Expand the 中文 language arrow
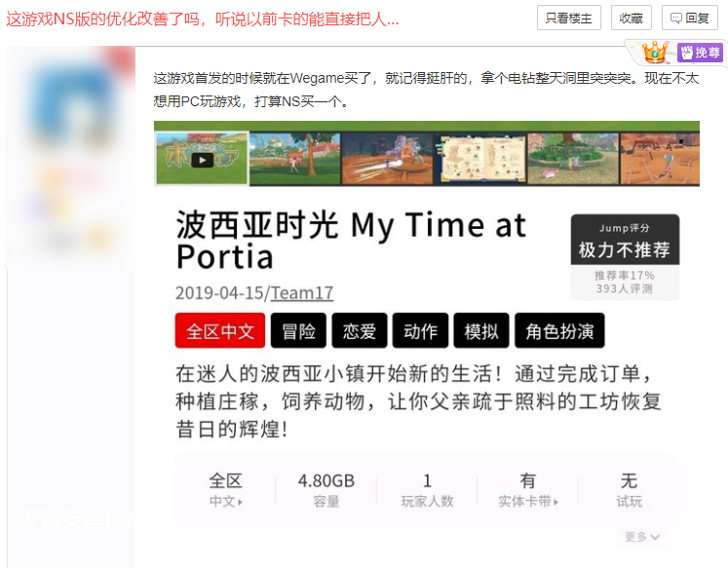 click(226, 502)
